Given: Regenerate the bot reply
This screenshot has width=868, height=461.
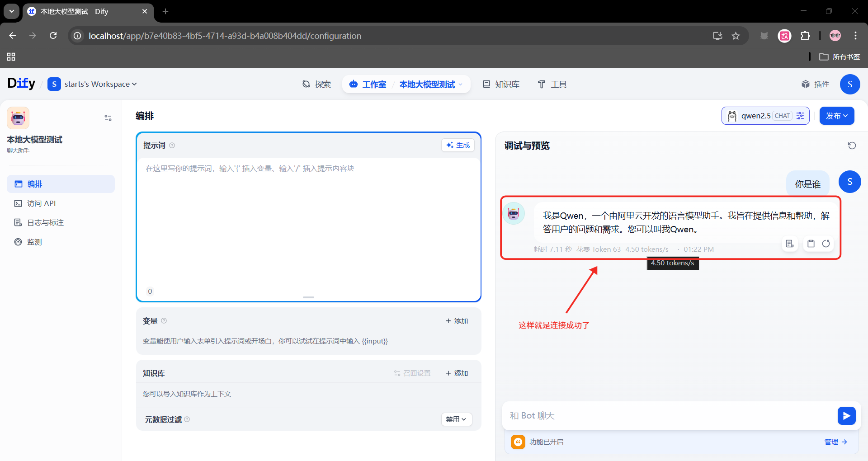Looking at the screenshot, I should 826,244.
